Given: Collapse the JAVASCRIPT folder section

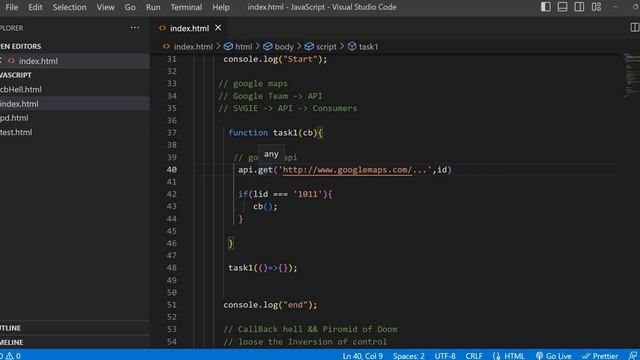Looking at the screenshot, I should point(75,75).
